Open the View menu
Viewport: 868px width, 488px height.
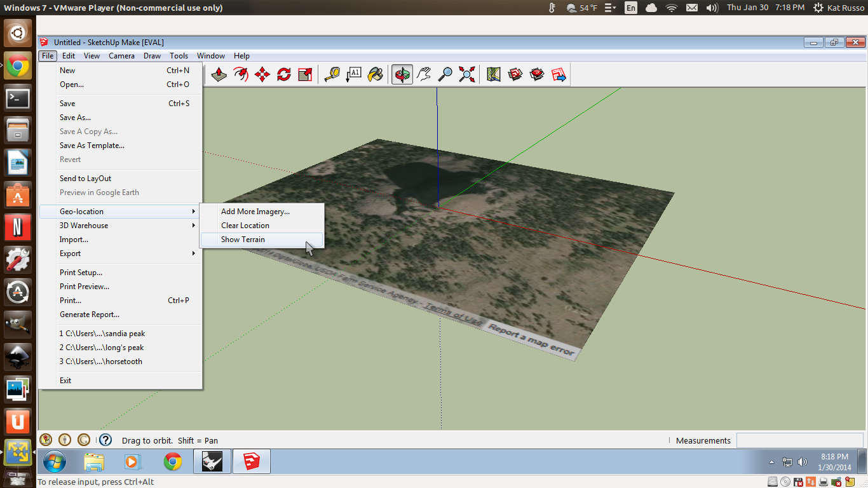92,56
